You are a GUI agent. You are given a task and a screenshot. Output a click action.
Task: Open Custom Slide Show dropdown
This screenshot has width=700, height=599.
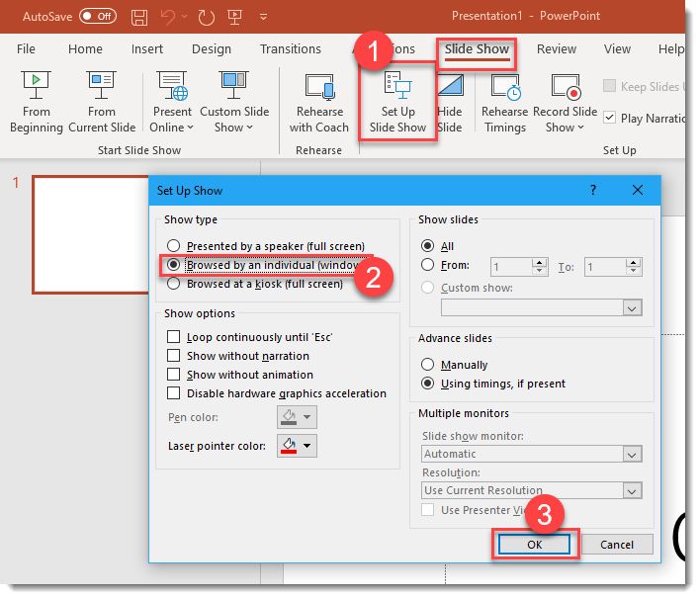pos(234,102)
